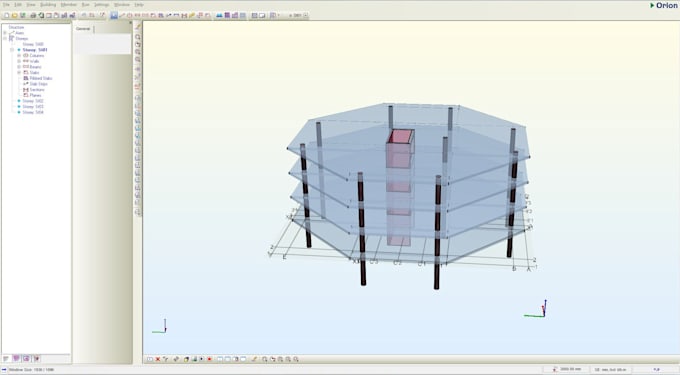Expand the Beams node

[x=19, y=67]
